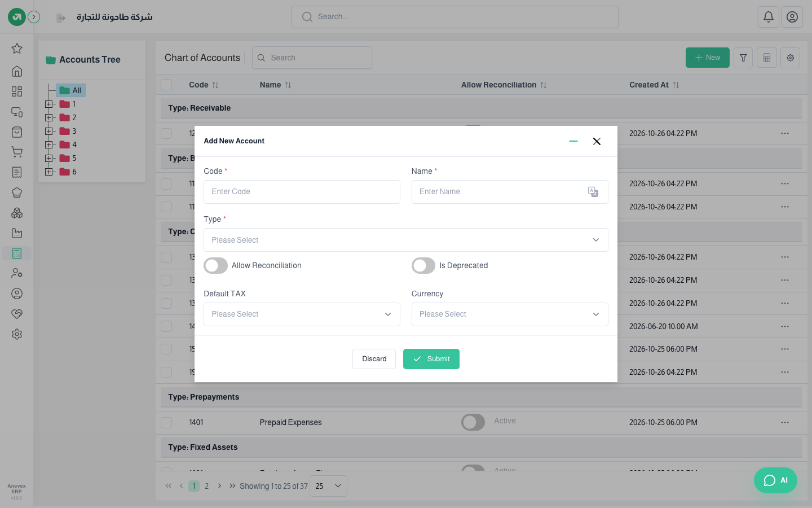812x508 pixels.
Task: Go to the home icon in sidebar
Action: point(17,71)
